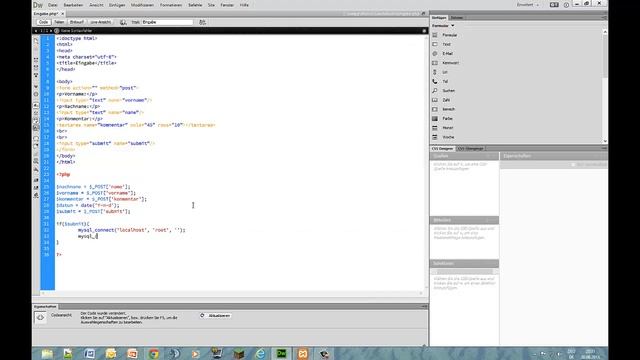Click the Aktualisieren button in Eigenschaften
Screen dimensions: 640x360
coord(216,316)
